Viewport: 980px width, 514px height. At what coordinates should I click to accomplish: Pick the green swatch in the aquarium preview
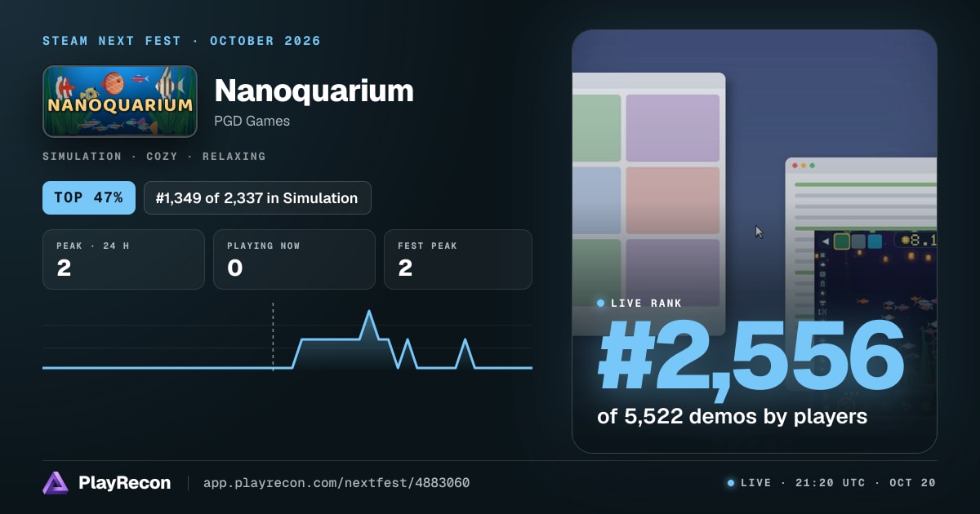(842, 241)
